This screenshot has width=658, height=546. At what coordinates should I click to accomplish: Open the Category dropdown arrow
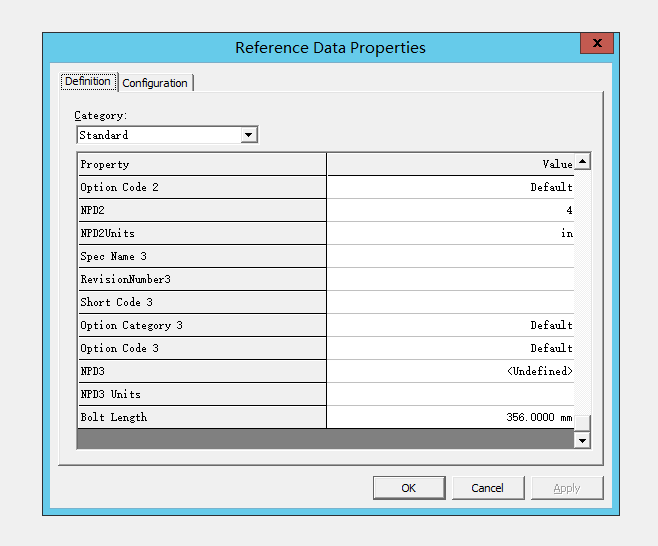[x=248, y=135]
